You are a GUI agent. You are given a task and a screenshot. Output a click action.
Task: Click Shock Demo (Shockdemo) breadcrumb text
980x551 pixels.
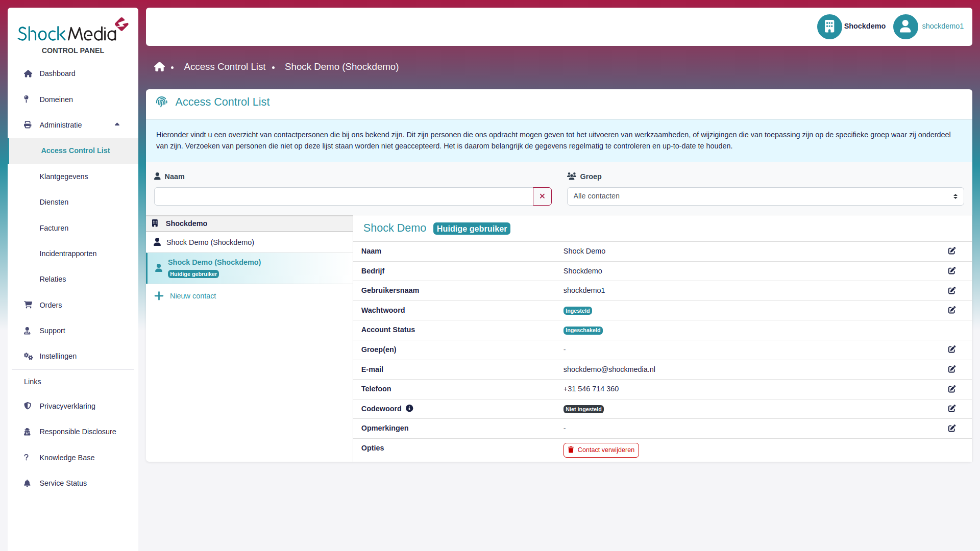click(341, 67)
